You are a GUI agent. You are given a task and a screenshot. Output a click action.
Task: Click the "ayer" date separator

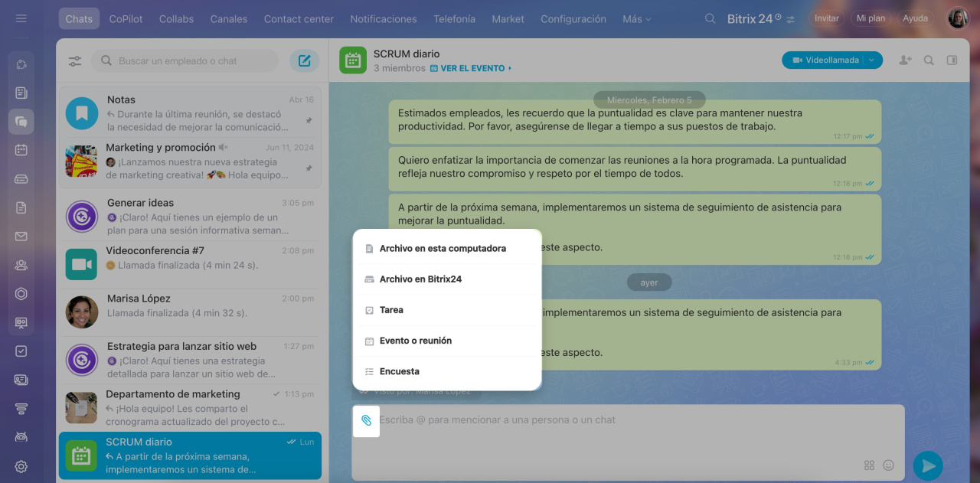(x=649, y=282)
